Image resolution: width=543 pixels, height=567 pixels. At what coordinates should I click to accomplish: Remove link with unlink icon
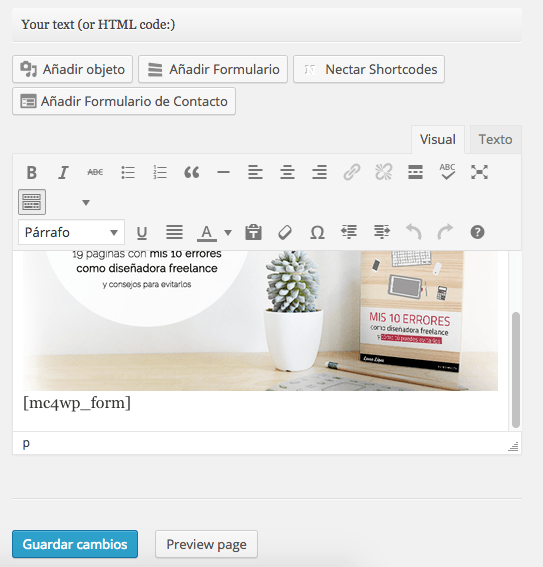(x=384, y=172)
